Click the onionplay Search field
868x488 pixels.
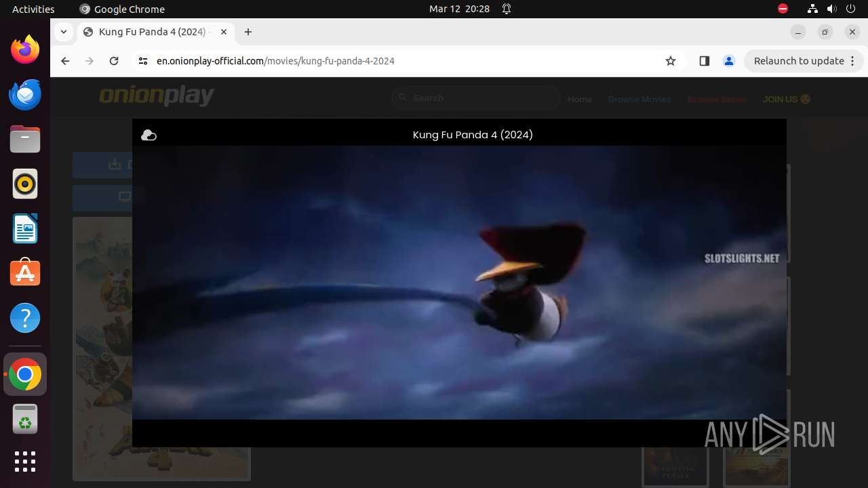tap(476, 98)
